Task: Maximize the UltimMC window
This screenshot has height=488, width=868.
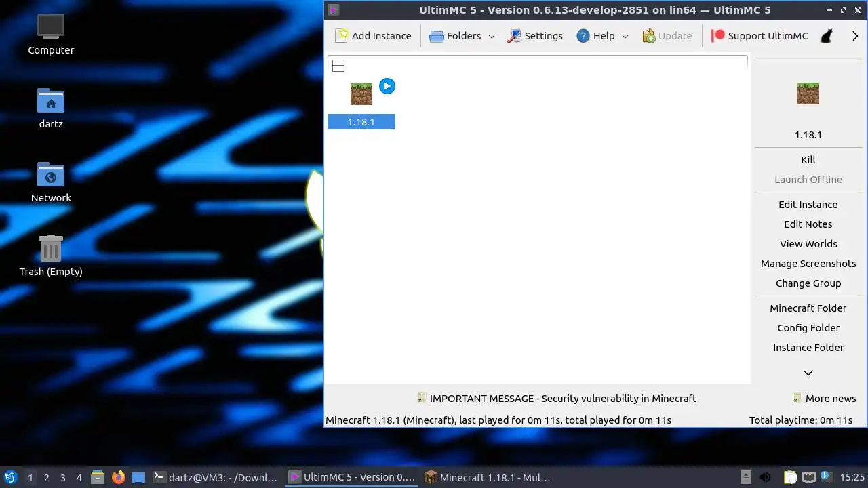Action: click(844, 10)
